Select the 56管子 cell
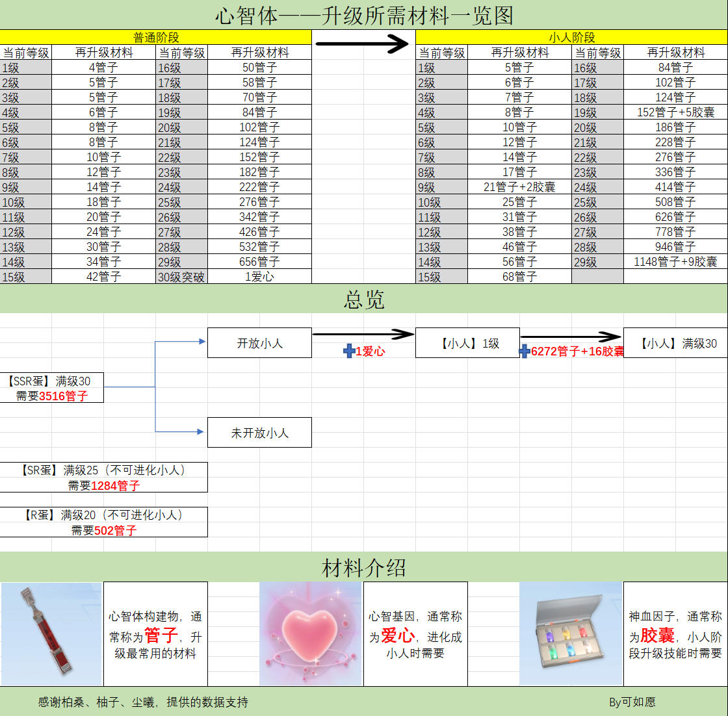 (x=519, y=262)
